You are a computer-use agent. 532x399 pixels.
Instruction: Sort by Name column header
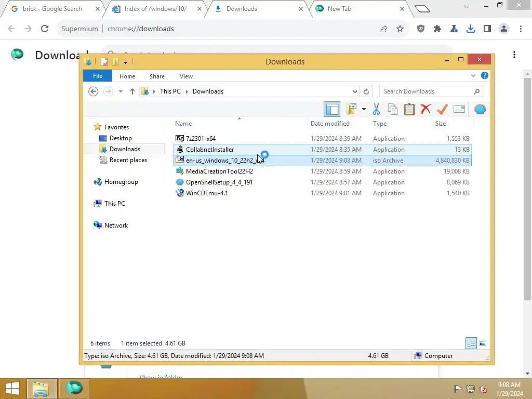point(240,124)
